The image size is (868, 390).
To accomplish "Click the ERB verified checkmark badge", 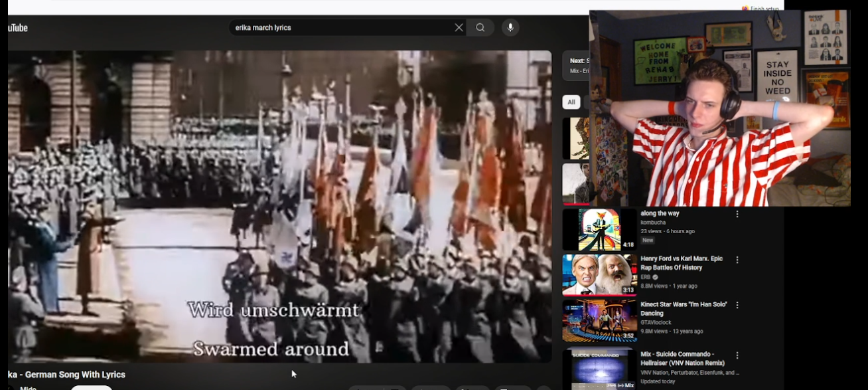I will 656,277.
